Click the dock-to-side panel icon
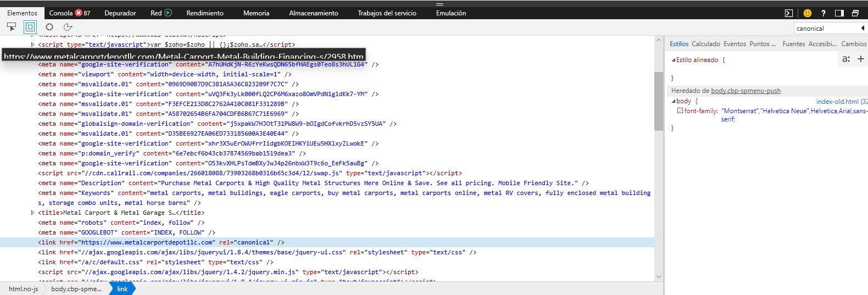 pyautogui.click(x=839, y=13)
